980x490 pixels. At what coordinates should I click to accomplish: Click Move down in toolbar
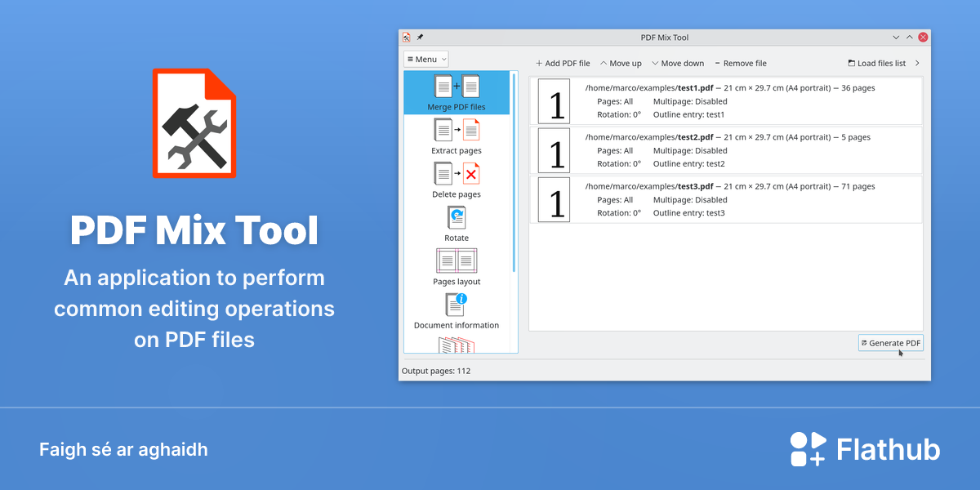[x=678, y=63]
